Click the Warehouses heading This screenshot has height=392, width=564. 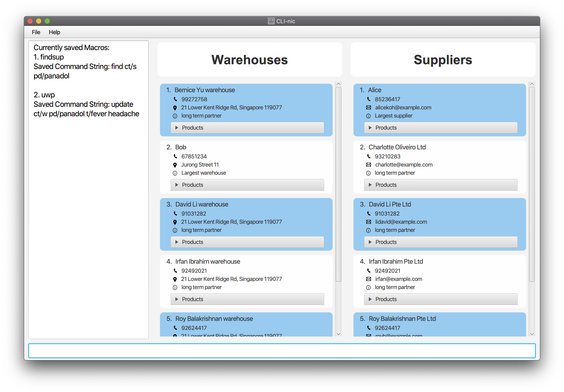point(250,60)
